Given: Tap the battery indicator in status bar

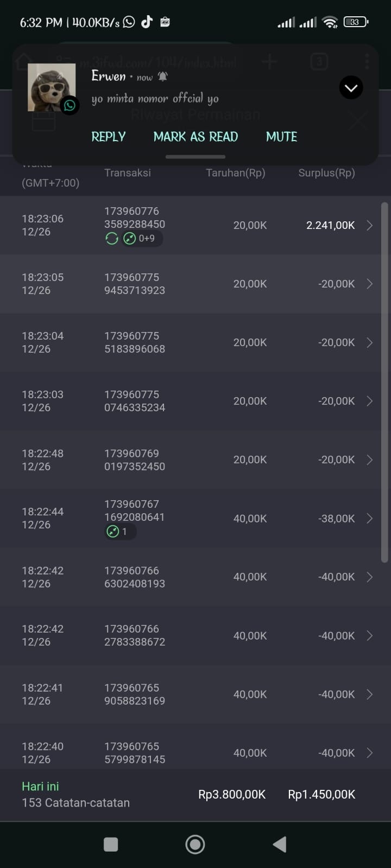Looking at the screenshot, I should [355, 22].
